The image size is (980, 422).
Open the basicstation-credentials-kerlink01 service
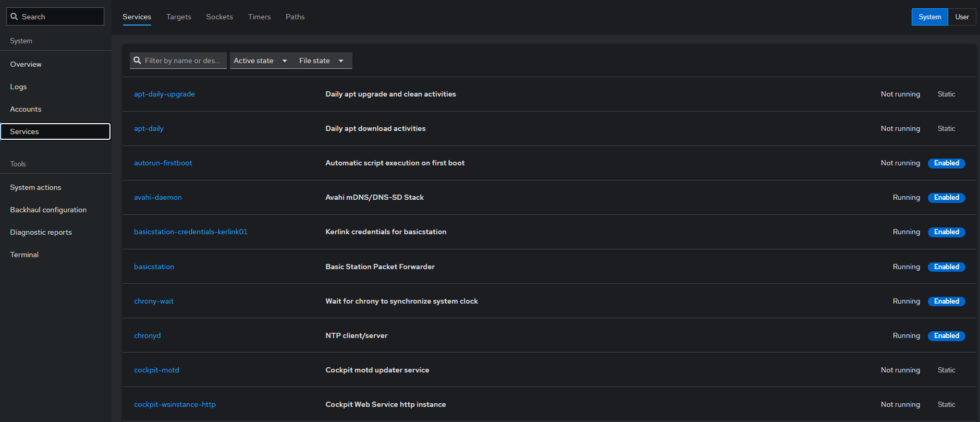[191, 232]
